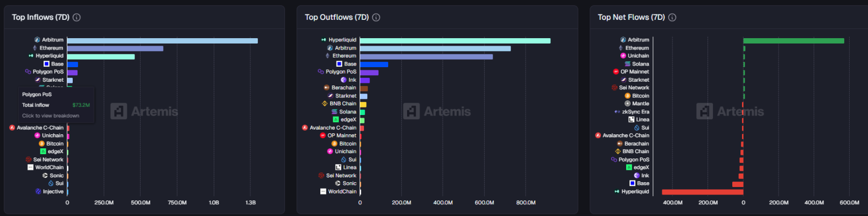
Task: Click Berachain icon in Top Outflows list
Action: click(x=326, y=88)
